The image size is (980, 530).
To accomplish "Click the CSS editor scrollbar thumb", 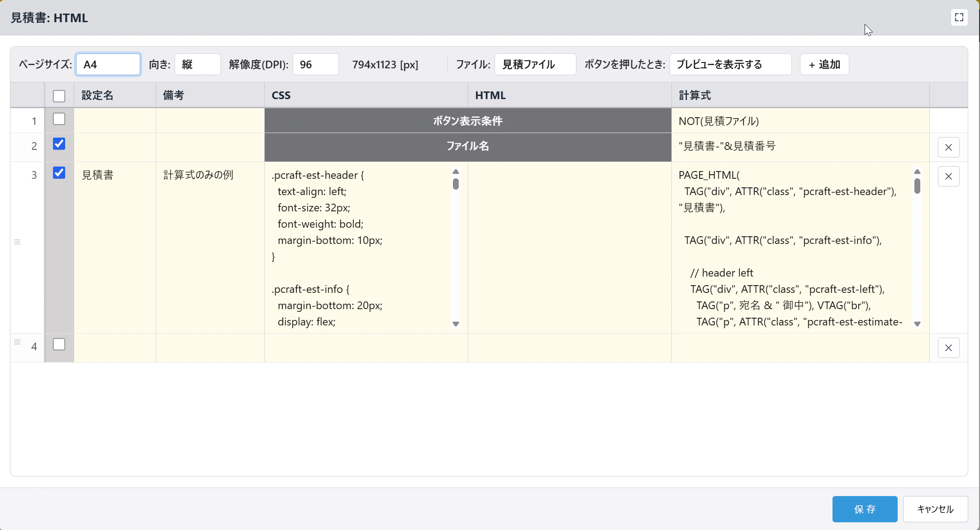I will pyautogui.click(x=456, y=184).
